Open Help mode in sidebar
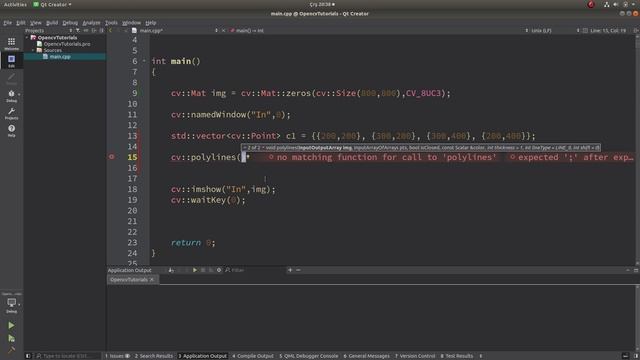 click(x=11, y=131)
